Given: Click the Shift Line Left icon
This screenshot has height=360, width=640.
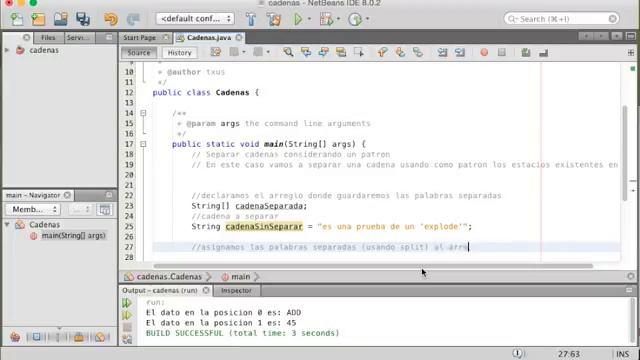Looking at the screenshot, I should tap(442, 52).
